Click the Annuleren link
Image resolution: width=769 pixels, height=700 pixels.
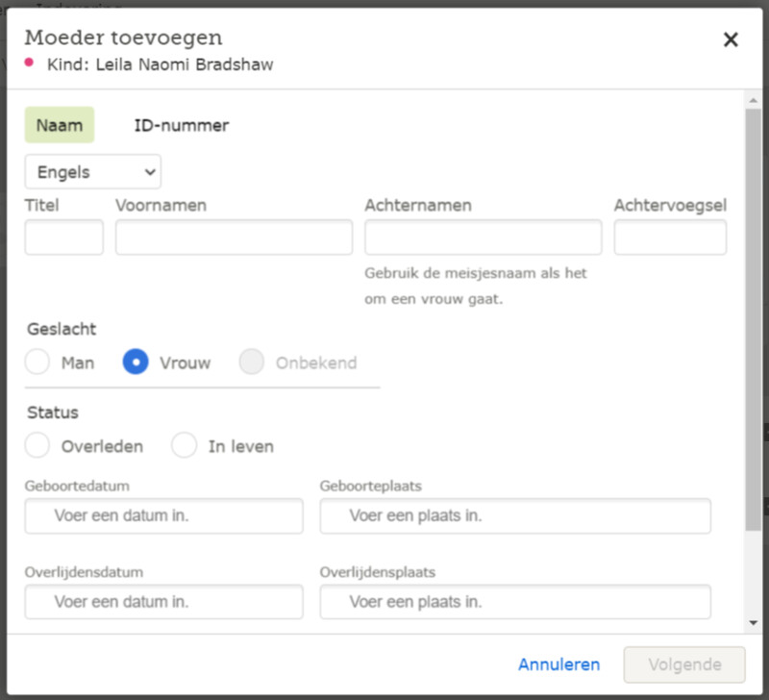[559, 664]
